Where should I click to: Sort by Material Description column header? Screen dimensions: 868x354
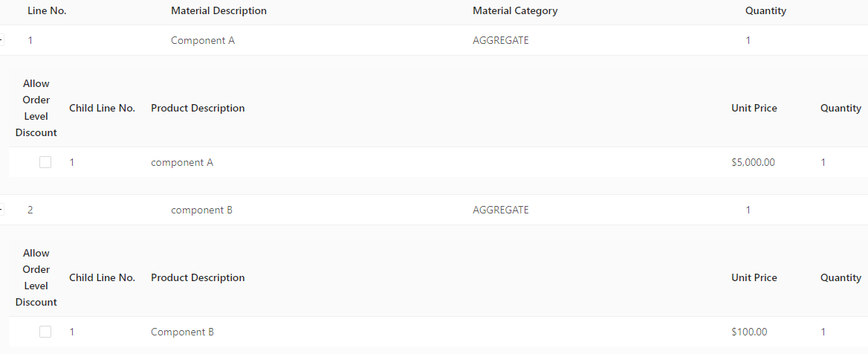[218, 11]
